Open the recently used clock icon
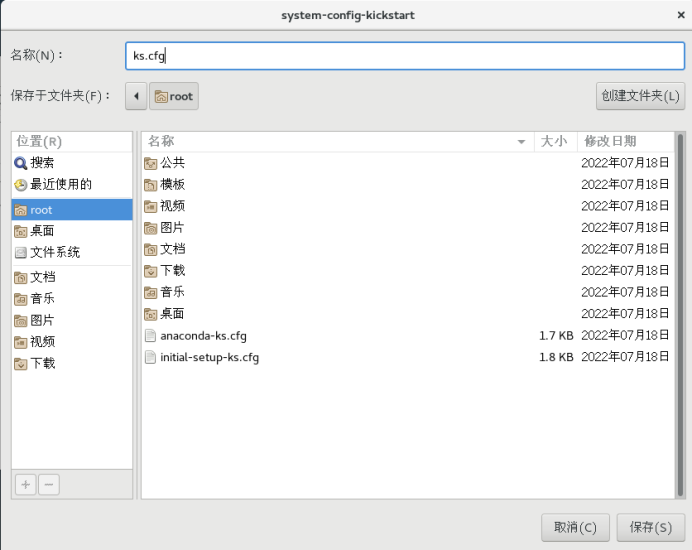This screenshot has height=550, width=692. click(x=20, y=185)
